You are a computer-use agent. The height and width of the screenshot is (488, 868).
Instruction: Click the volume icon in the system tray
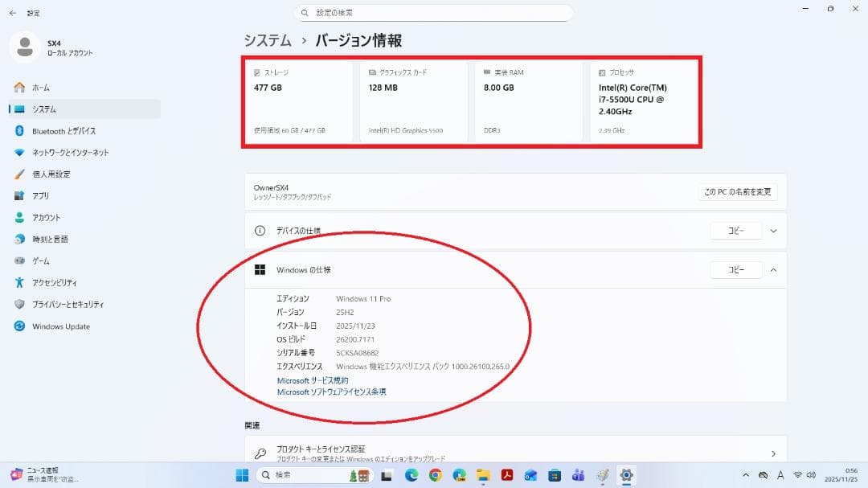pos(811,474)
